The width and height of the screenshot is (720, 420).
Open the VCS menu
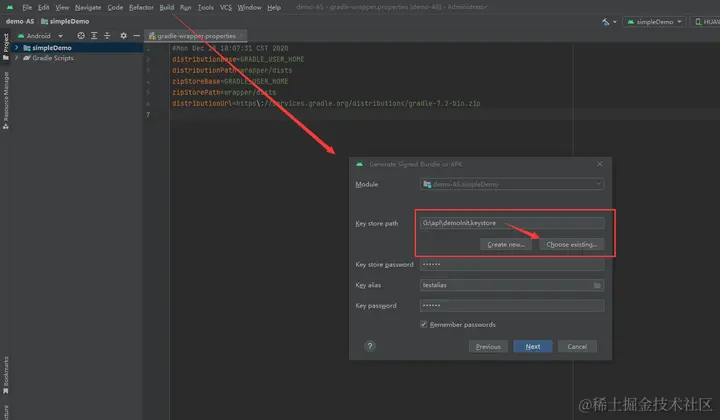pyautogui.click(x=225, y=7)
